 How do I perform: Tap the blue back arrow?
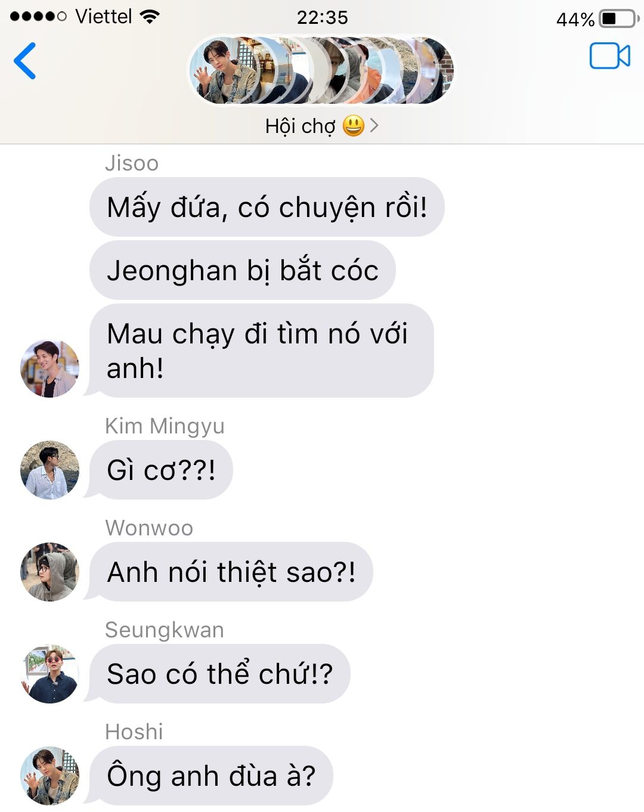coord(25,60)
